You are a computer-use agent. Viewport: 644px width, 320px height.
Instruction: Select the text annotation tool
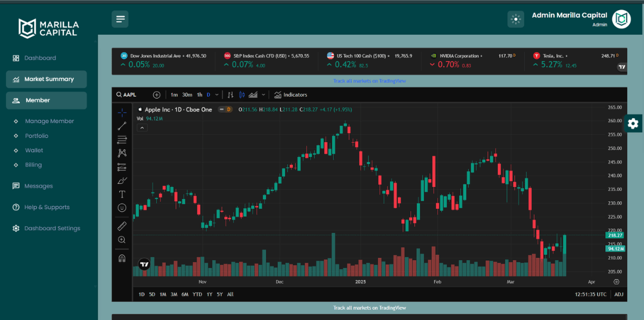tap(122, 194)
